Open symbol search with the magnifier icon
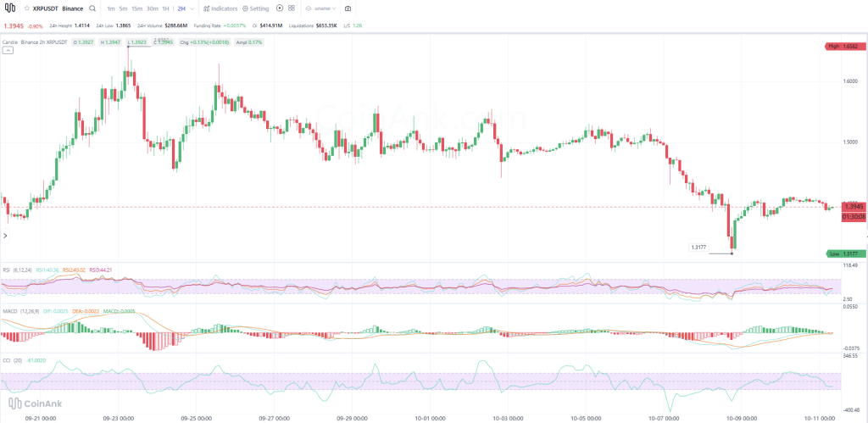This screenshot has width=868, height=423. tap(92, 8)
